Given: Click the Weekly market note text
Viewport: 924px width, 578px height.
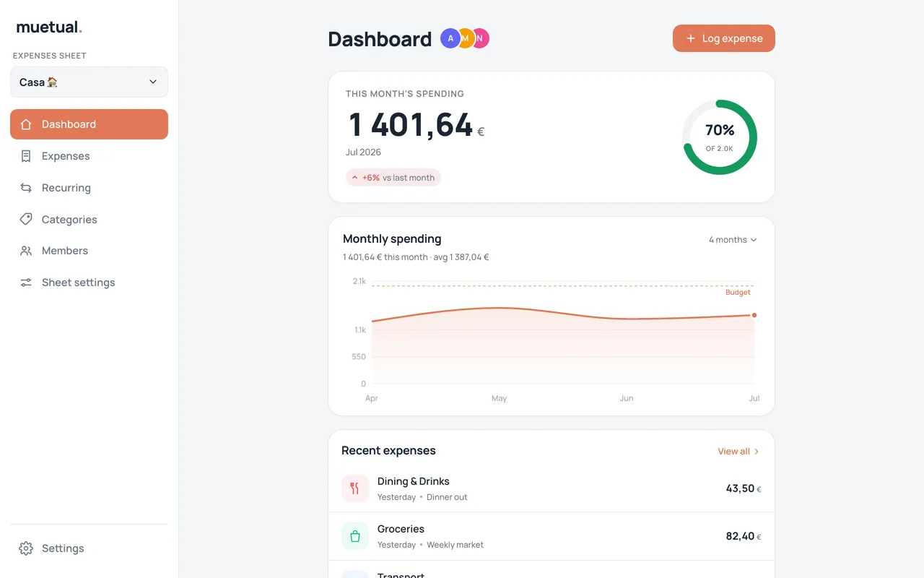Looking at the screenshot, I should 455,545.
